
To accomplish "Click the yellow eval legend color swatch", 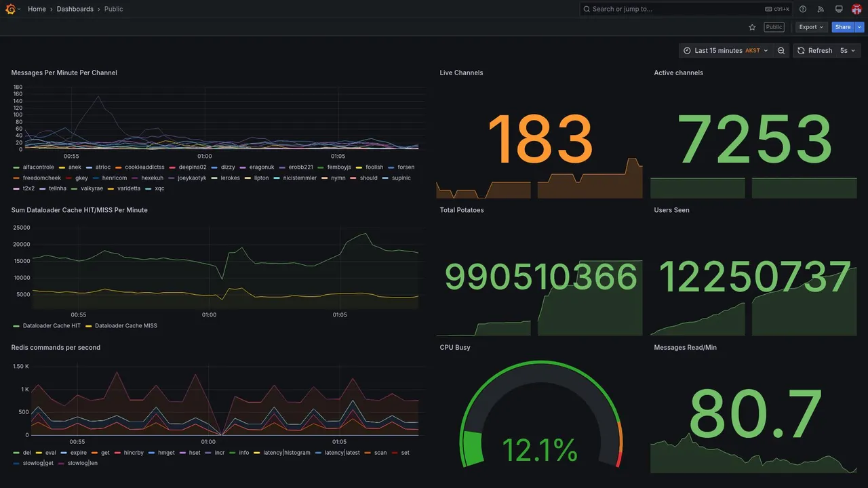I will pos(40,453).
